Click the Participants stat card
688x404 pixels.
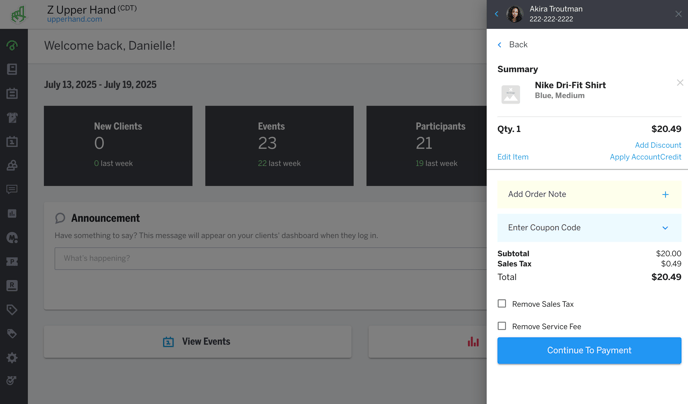click(x=426, y=146)
